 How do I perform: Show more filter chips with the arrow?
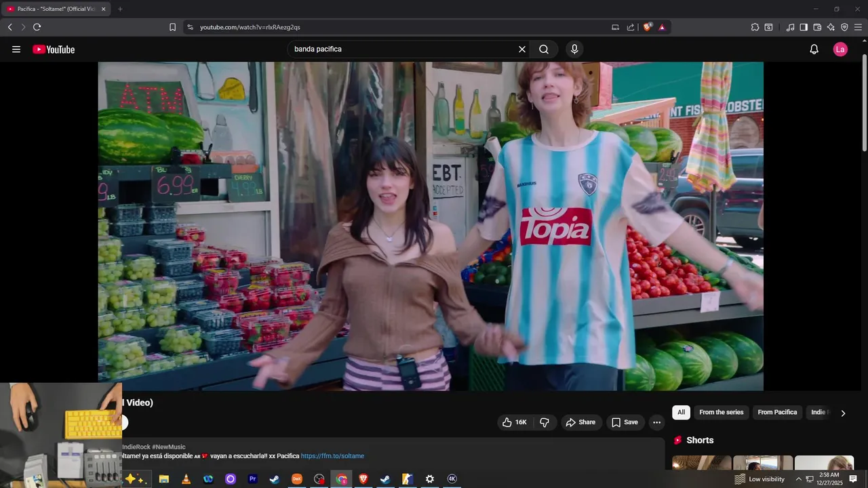click(843, 413)
